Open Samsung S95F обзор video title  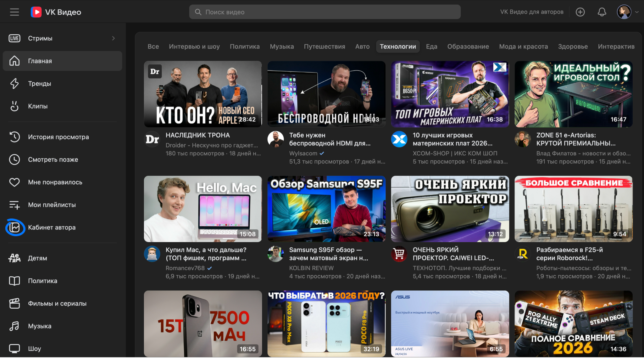(329, 254)
